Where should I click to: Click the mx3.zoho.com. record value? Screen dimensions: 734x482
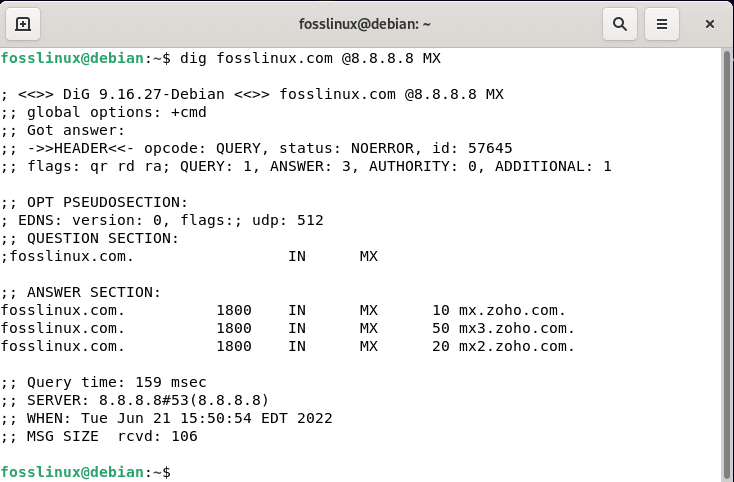point(517,329)
